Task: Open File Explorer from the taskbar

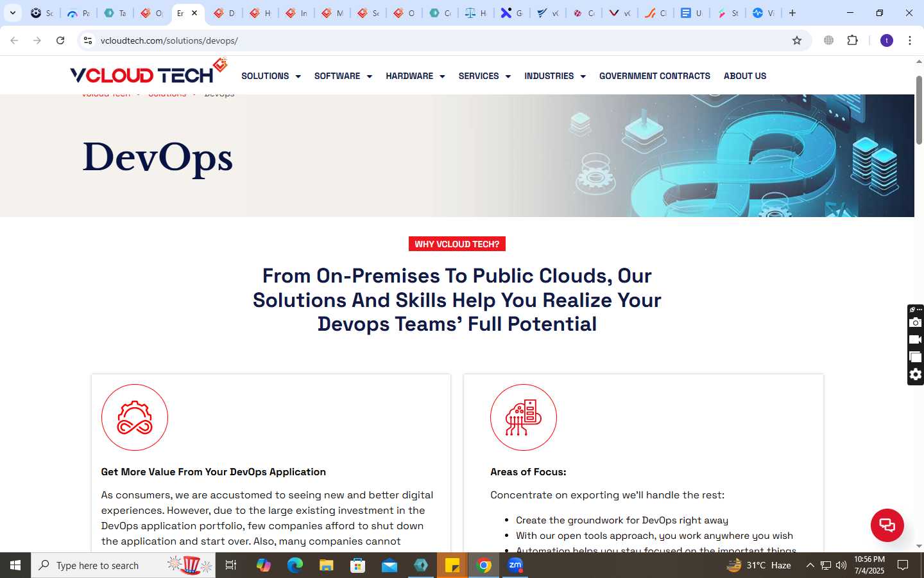Action: click(327, 565)
